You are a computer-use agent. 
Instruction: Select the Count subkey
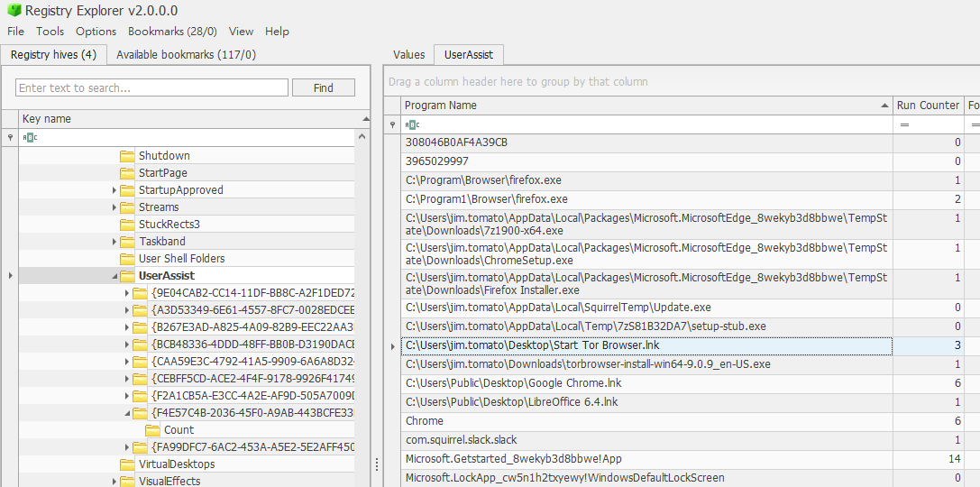pos(179,429)
